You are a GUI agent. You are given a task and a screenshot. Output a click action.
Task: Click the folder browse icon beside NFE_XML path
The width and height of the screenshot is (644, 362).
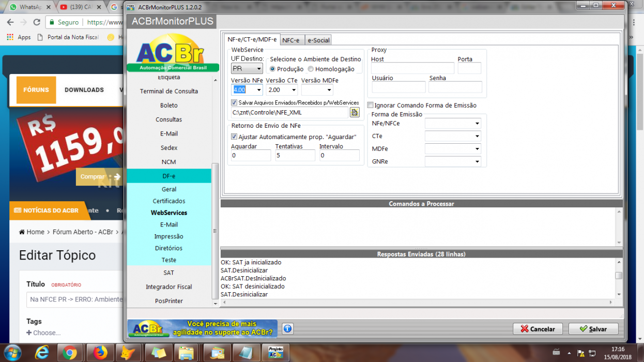coord(355,112)
